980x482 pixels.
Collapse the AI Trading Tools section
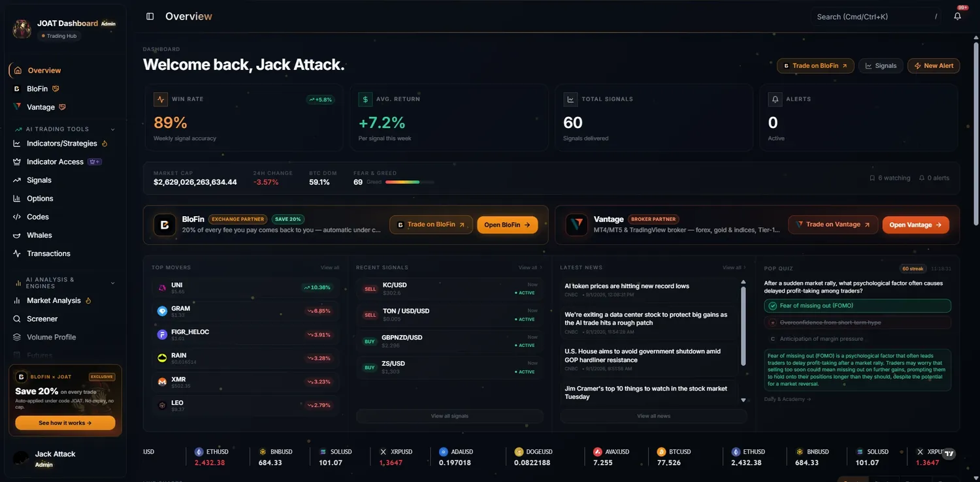click(112, 129)
